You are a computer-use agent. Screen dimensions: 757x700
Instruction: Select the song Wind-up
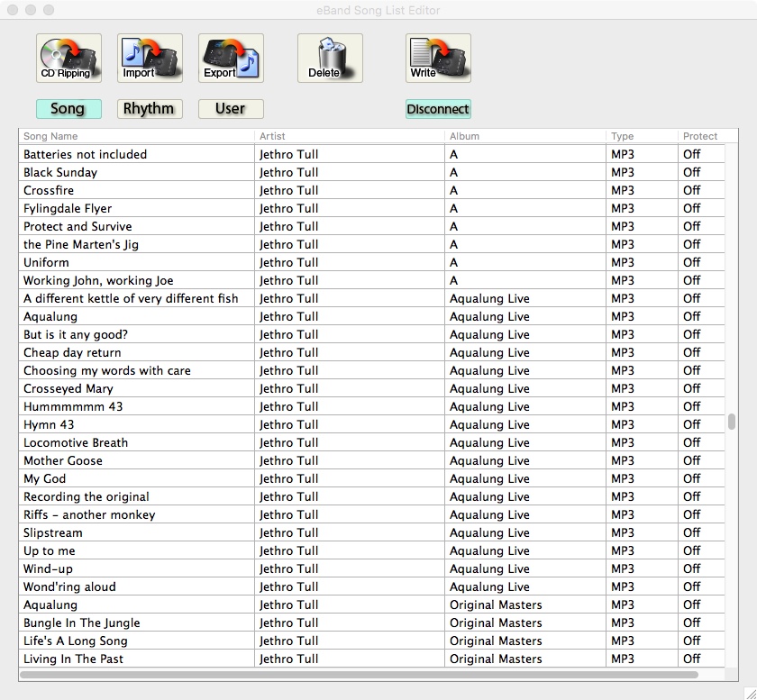371,568
